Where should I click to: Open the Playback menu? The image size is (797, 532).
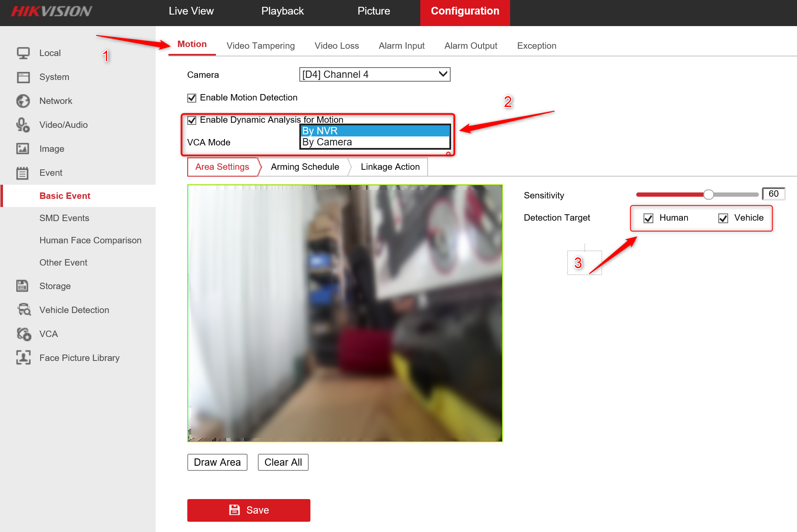point(282,11)
